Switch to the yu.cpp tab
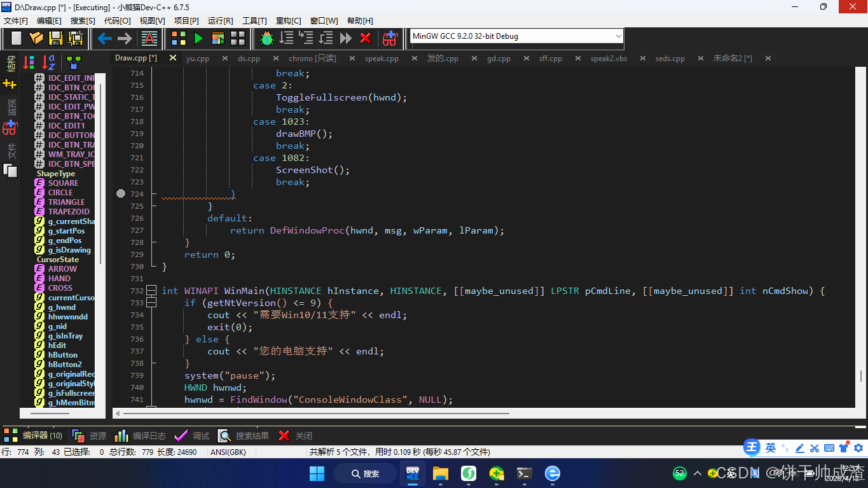The height and width of the screenshot is (488, 868). (x=198, y=59)
